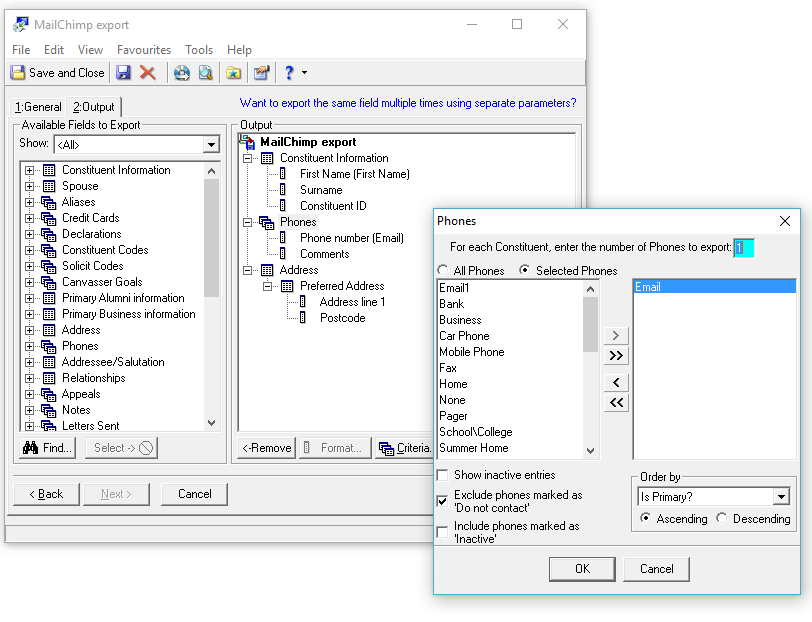Click the Back button
Image resolution: width=812 pixels, height=622 pixels.
[x=47, y=494]
